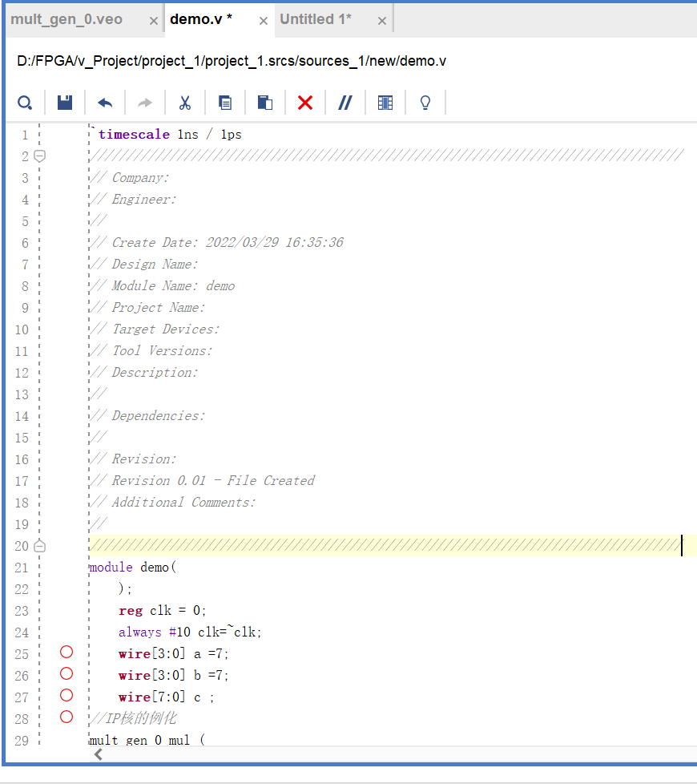697x784 pixels.
Task: Toggle breakpoint circle on line 28
Action: click(66, 717)
